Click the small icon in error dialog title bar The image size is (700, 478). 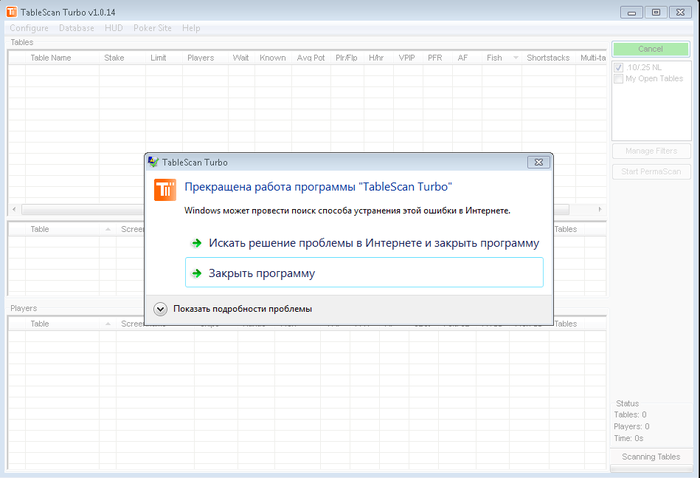(153, 162)
